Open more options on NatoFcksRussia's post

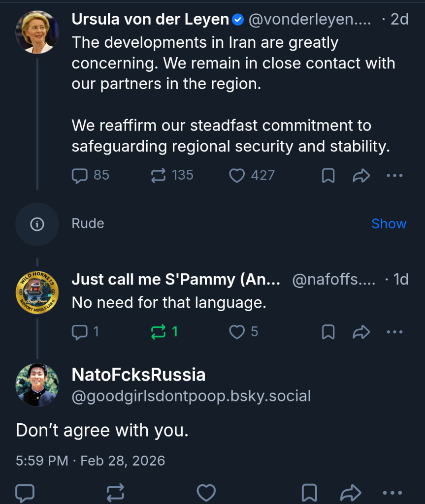[x=392, y=493]
